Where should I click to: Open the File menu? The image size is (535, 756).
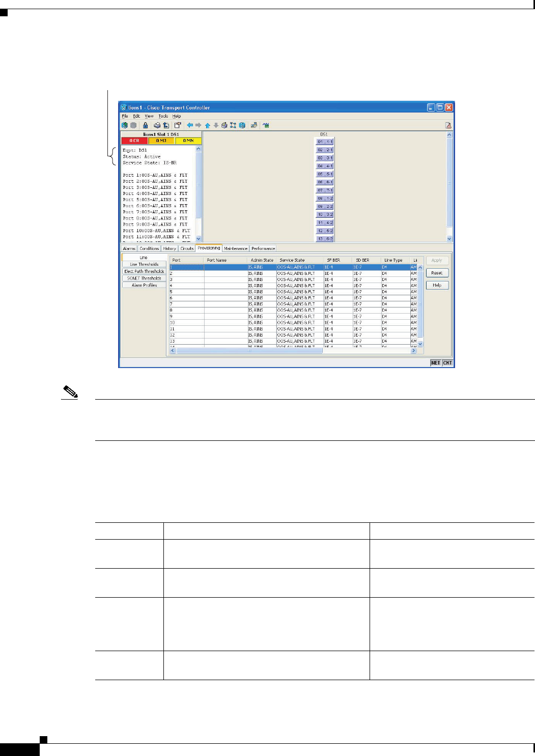click(x=125, y=116)
